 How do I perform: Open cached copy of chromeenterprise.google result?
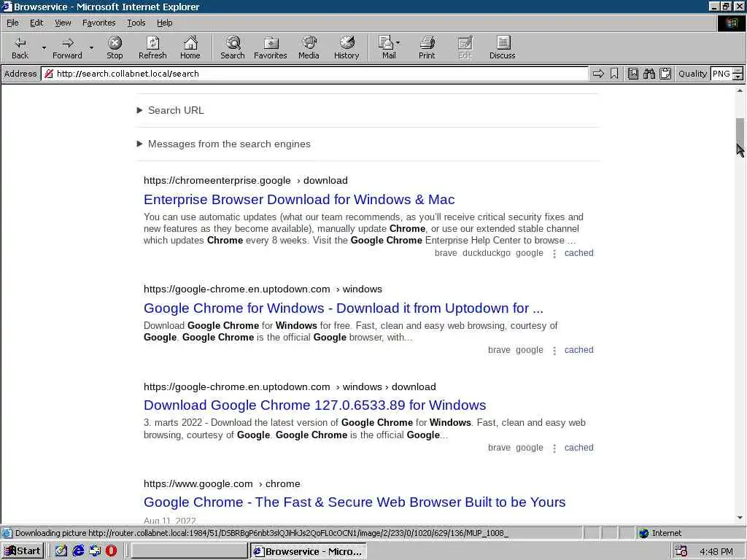point(578,253)
